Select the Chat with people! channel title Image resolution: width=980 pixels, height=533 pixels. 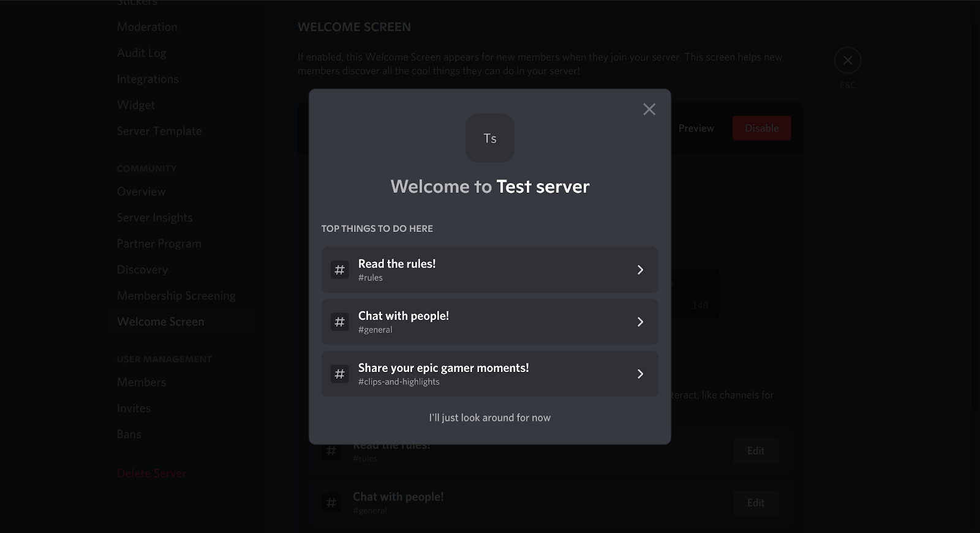point(404,316)
